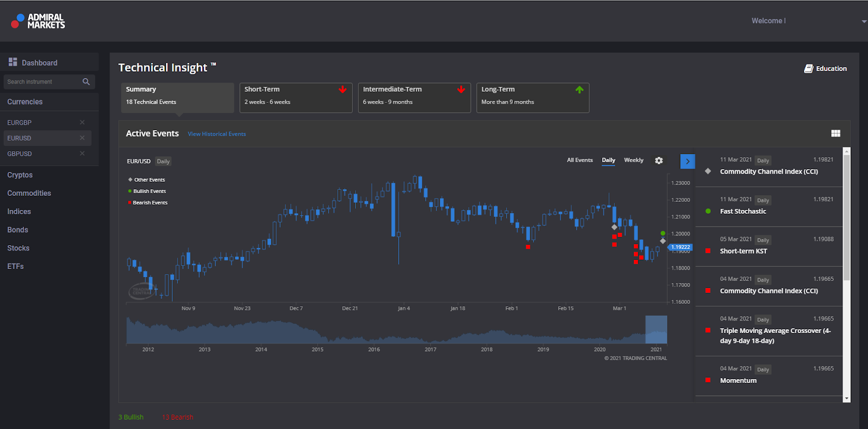Click the Dashboard grid icon
Viewport: 868px width, 429px height.
coord(13,62)
